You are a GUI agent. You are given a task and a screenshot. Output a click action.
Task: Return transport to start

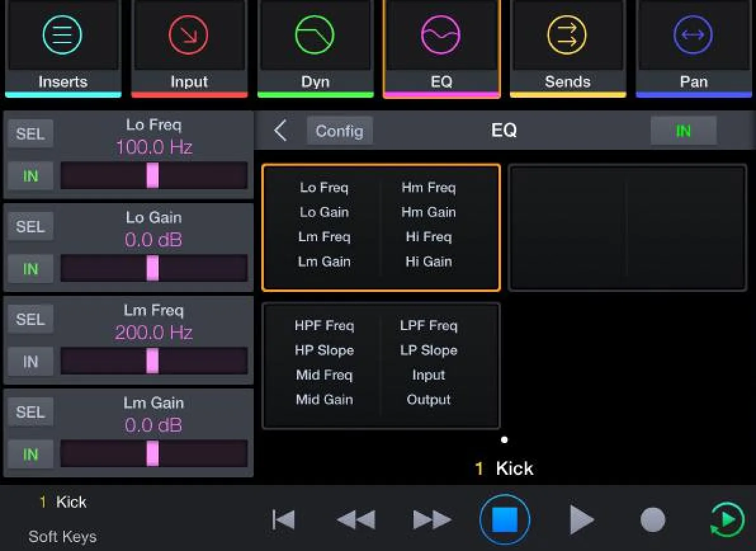[x=283, y=520]
